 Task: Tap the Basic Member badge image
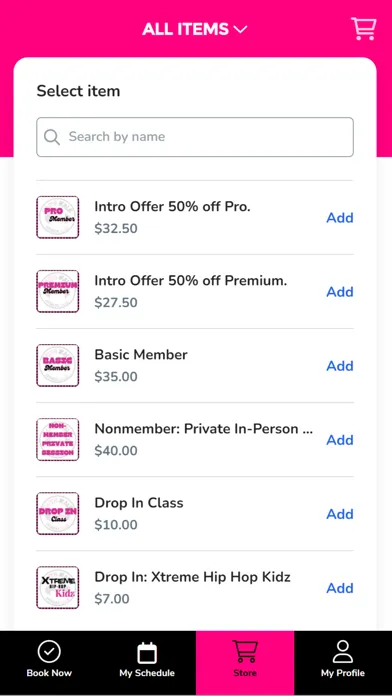(x=58, y=365)
